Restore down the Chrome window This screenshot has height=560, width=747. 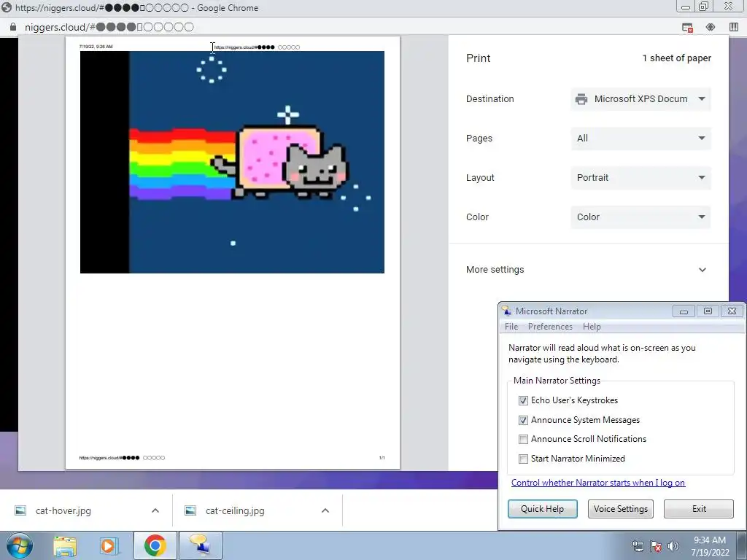703,6
